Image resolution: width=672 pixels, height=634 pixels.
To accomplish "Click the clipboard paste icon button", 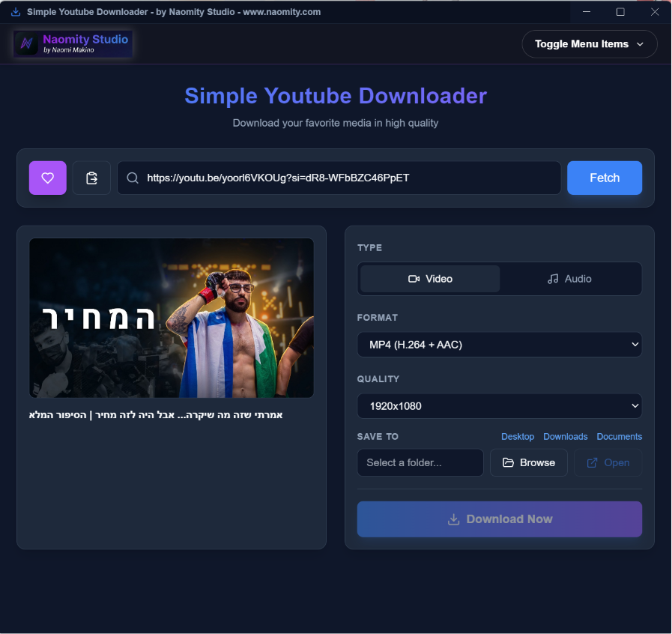I will pyautogui.click(x=91, y=178).
